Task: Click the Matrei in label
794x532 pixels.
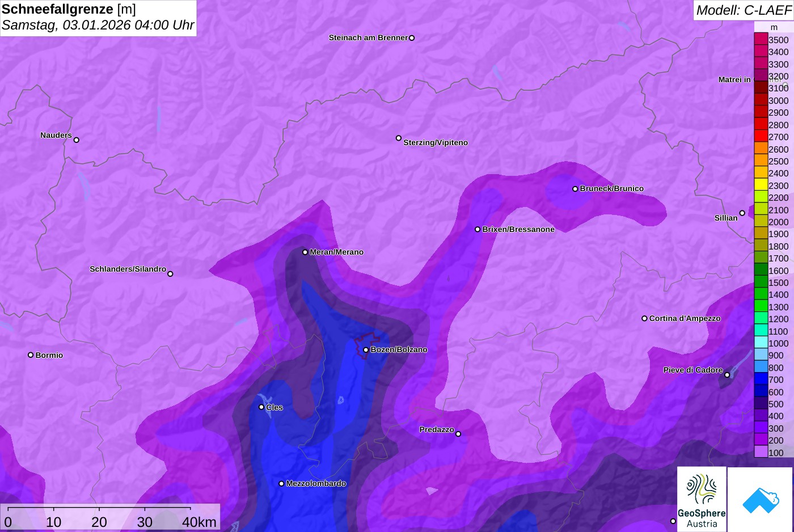Action: pyautogui.click(x=734, y=79)
